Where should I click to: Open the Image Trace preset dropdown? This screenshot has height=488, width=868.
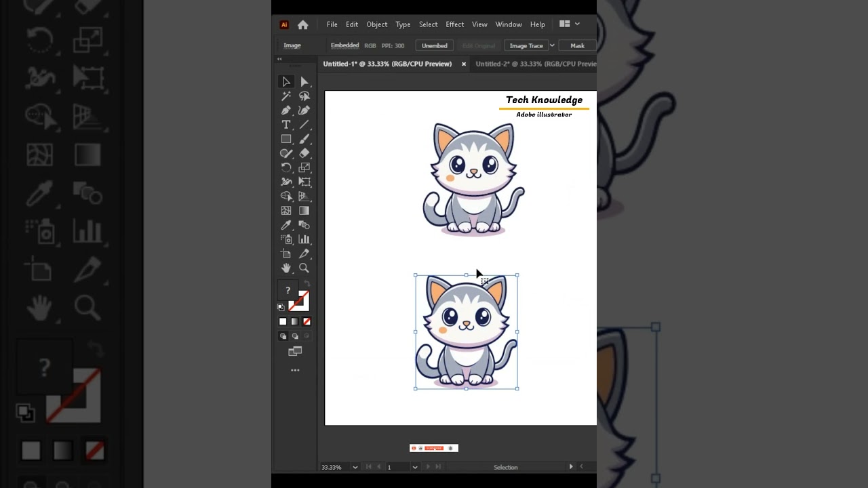[552, 45]
